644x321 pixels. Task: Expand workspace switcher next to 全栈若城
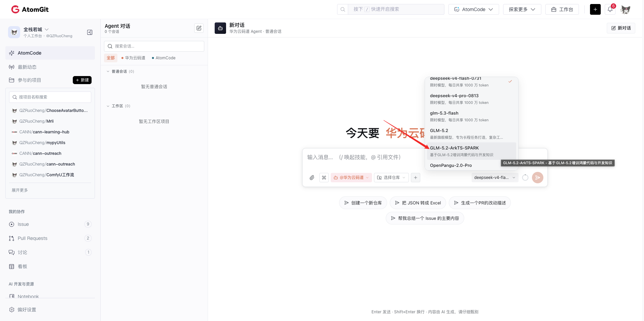pyautogui.click(x=47, y=29)
